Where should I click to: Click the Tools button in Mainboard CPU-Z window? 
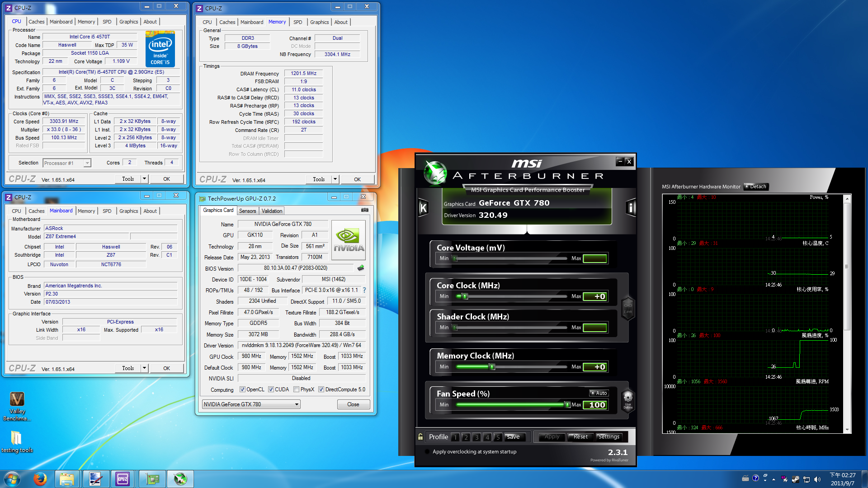(x=128, y=368)
